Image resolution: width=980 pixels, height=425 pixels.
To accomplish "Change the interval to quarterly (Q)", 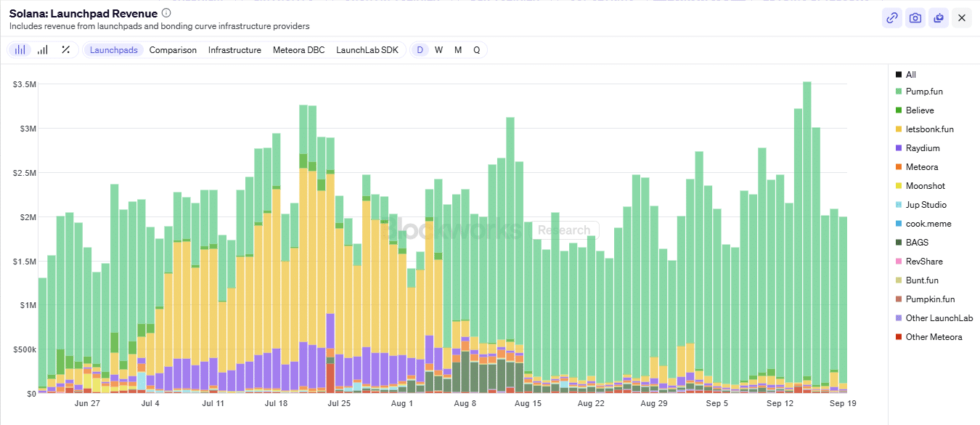I will click(477, 50).
